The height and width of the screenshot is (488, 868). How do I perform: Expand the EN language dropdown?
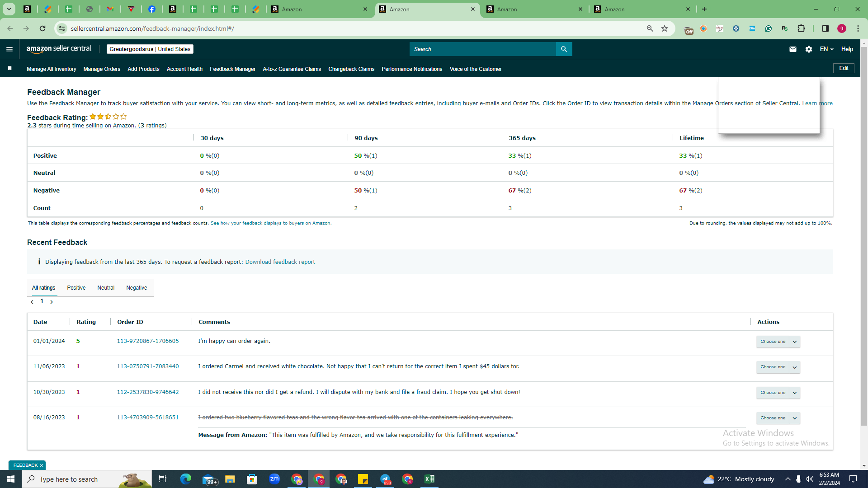pyautogui.click(x=826, y=49)
